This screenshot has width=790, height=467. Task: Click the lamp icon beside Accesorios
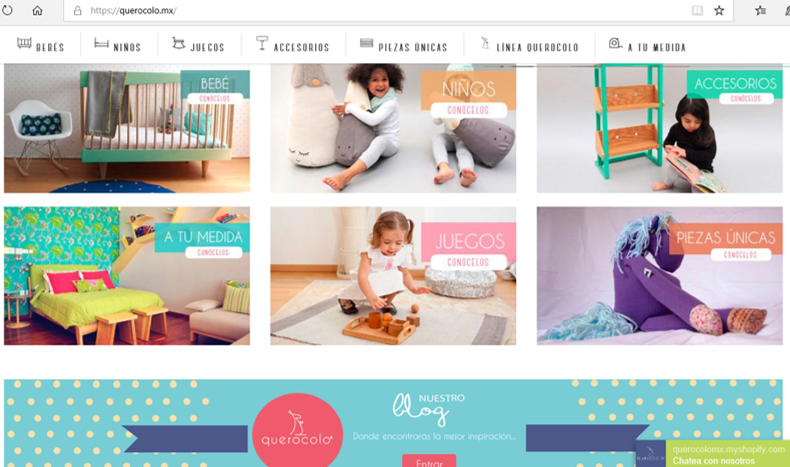tap(262, 43)
